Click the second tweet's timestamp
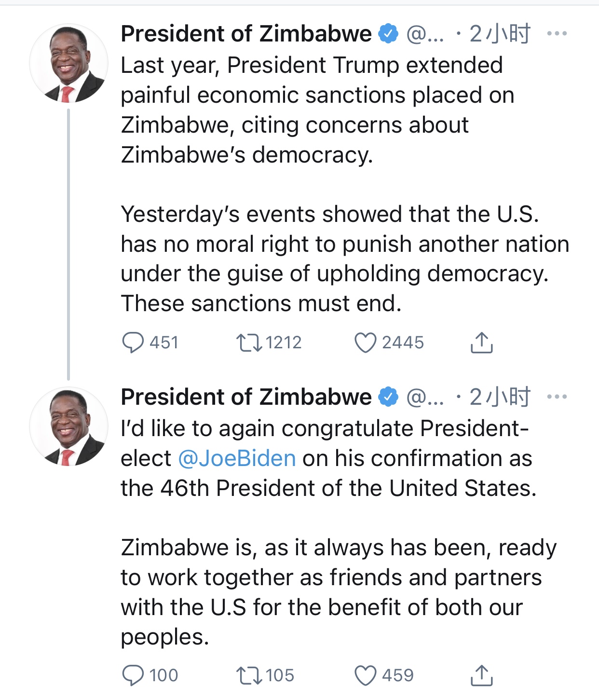This screenshot has height=700, width=599. [x=500, y=397]
